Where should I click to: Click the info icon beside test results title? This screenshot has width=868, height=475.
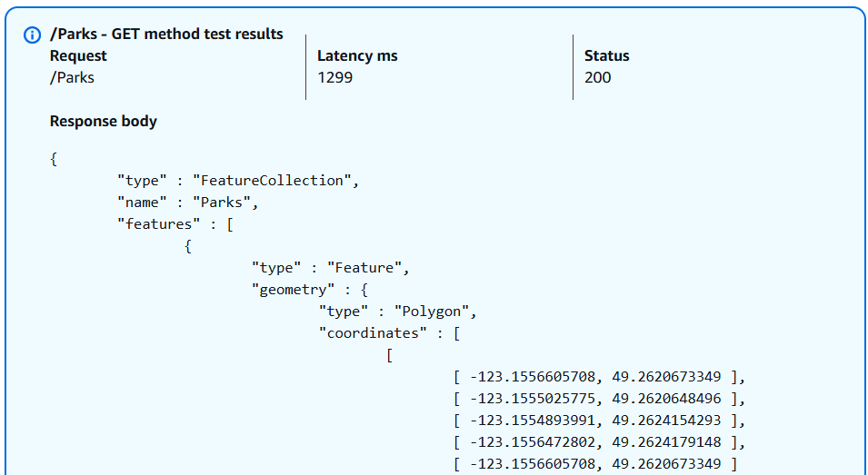coord(32,35)
